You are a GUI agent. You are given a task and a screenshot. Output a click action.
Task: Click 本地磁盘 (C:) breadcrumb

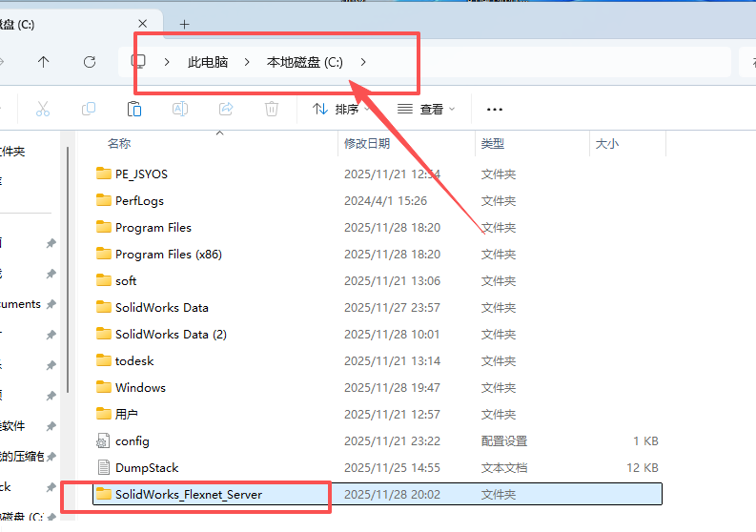pos(305,62)
